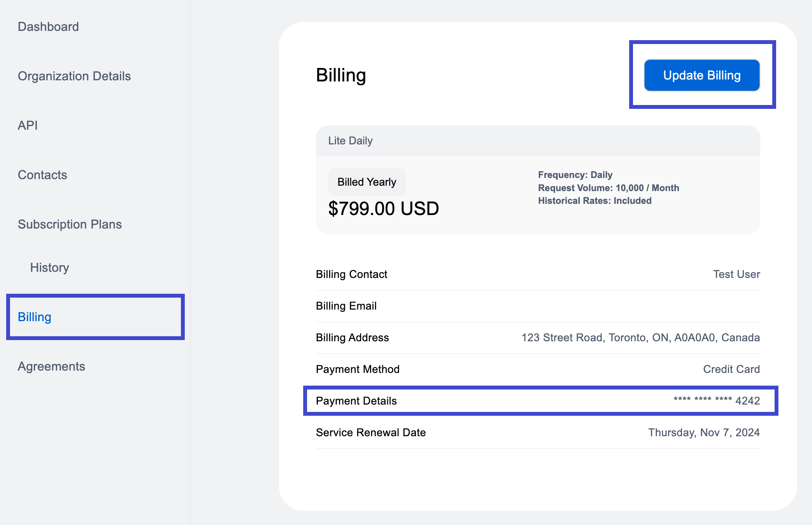The height and width of the screenshot is (525, 812).
Task: Click the Credit Card payment method value
Action: point(731,369)
